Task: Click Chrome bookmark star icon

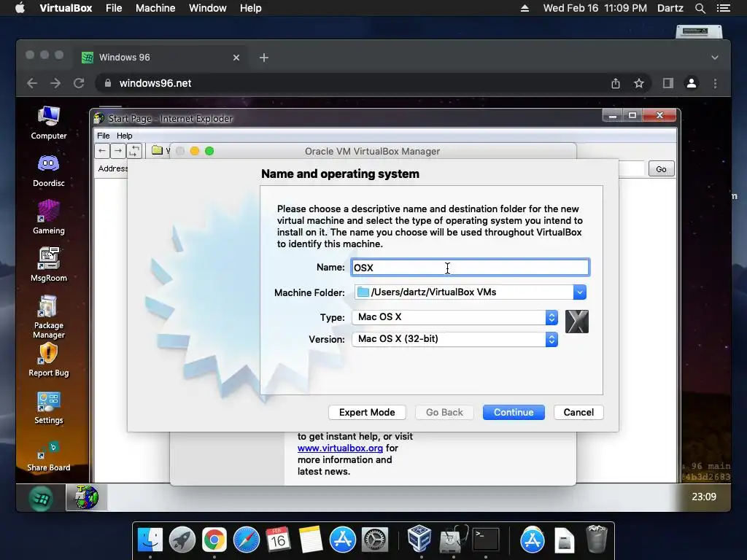Action: pyautogui.click(x=639, y=83)
